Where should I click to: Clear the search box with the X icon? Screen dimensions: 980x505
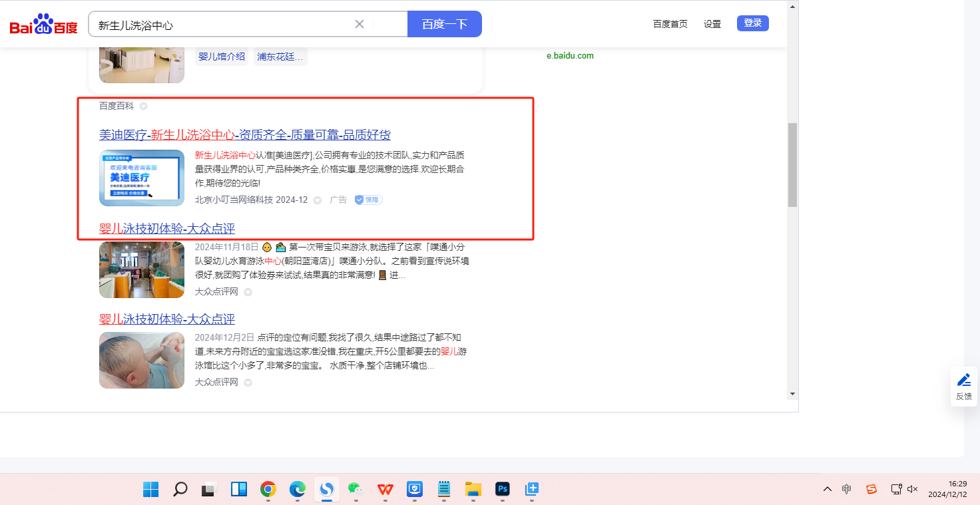point(360,24)
